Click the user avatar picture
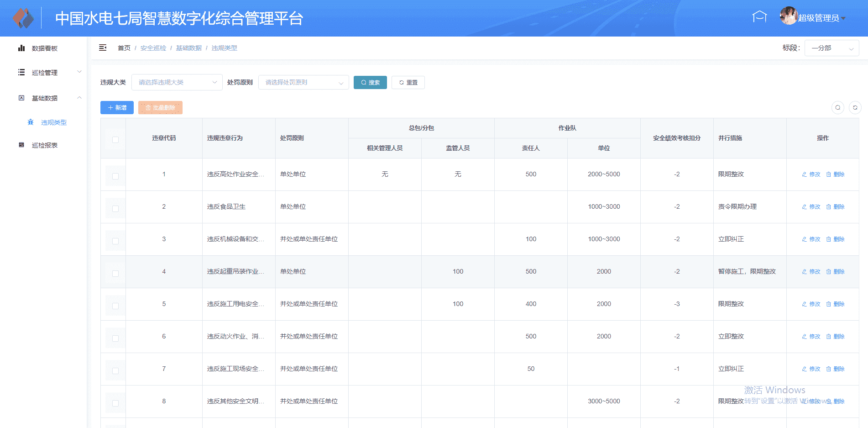 click(x=788, y=16)
